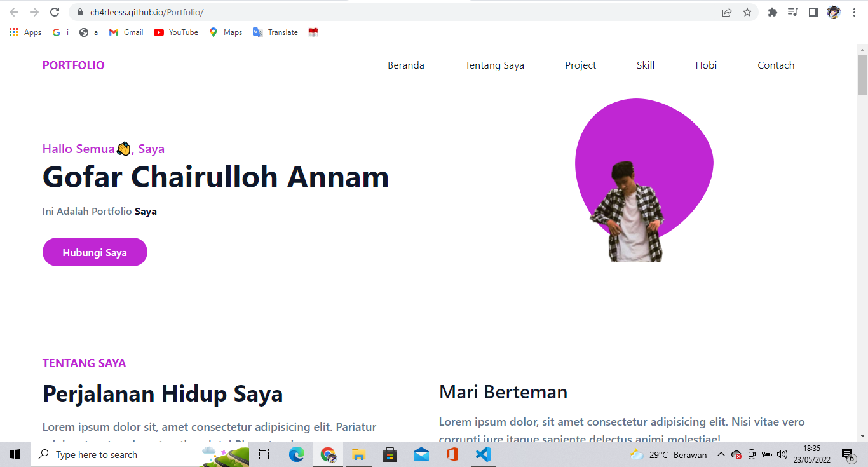Open Microsoft Store from the taskbar
Viewport: 868px width, 467px height.
390,454
